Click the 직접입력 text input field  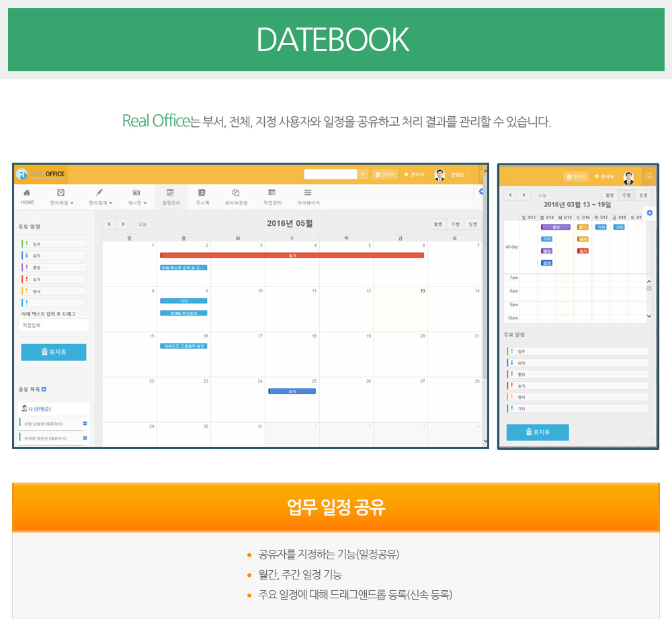(54, 325)
